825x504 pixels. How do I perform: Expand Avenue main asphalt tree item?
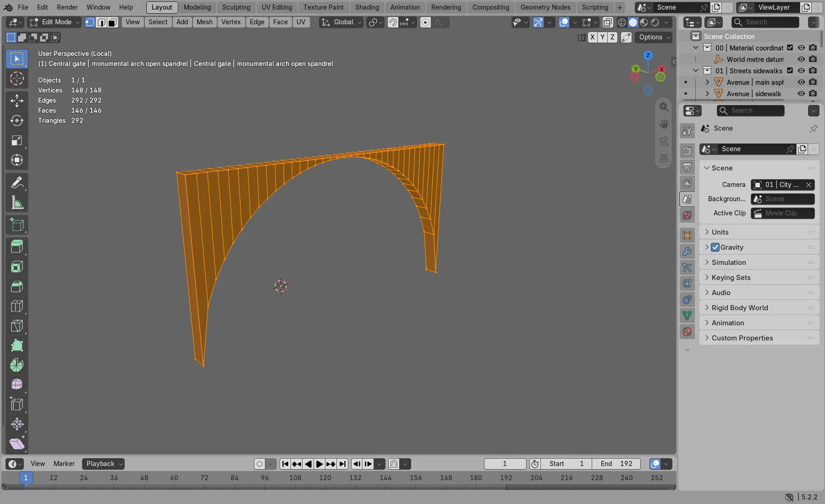(x=708, y=82)
